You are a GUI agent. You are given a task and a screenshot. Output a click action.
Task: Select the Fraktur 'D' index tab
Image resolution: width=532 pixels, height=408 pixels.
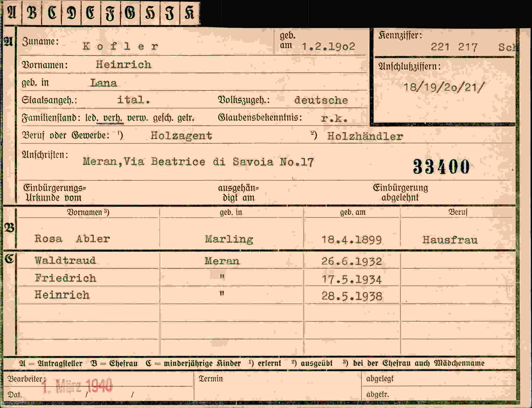click(x=71, y=13)
